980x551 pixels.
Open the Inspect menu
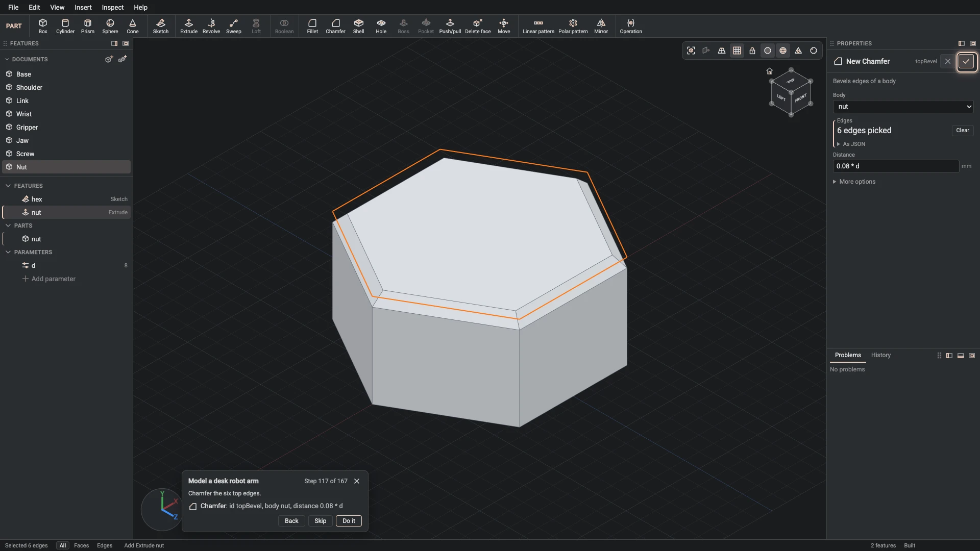[113, 7]
